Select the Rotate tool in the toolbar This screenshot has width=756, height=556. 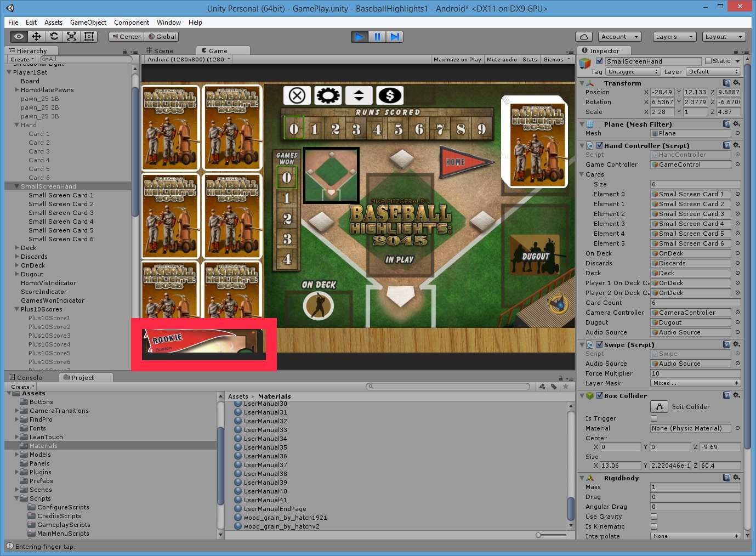(54, 36)
